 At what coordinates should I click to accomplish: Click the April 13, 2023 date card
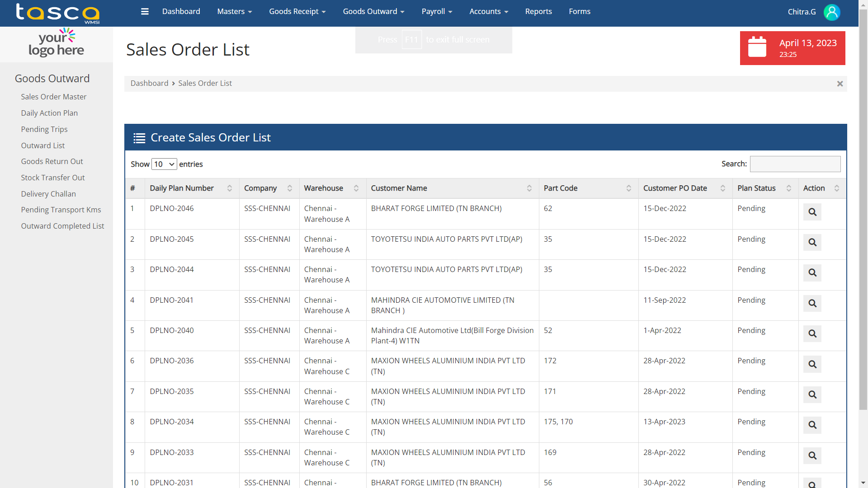tap(793, 48)
